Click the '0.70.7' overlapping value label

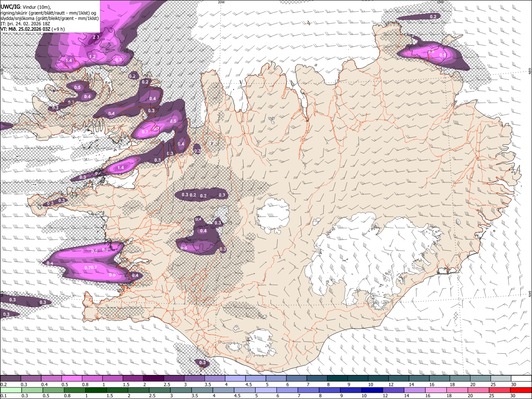pyautogui.click(x=91, y=267)
